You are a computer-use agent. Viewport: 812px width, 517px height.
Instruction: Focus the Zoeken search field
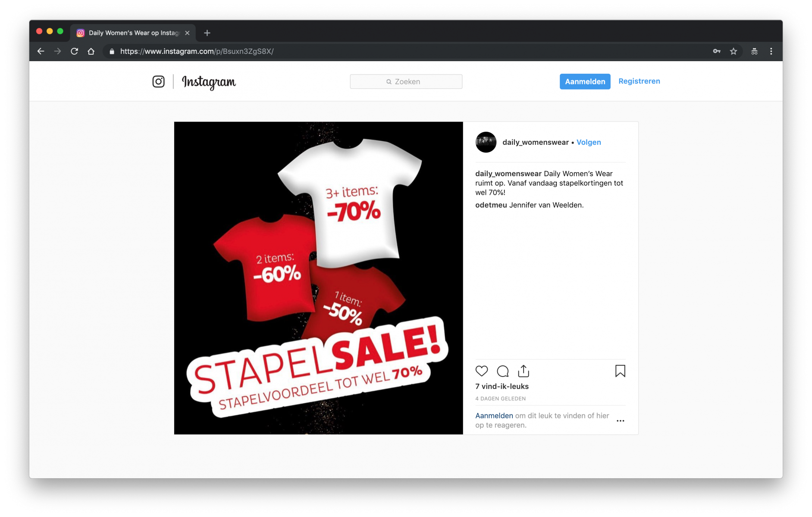pyautogui.click(x=406, y=81)
